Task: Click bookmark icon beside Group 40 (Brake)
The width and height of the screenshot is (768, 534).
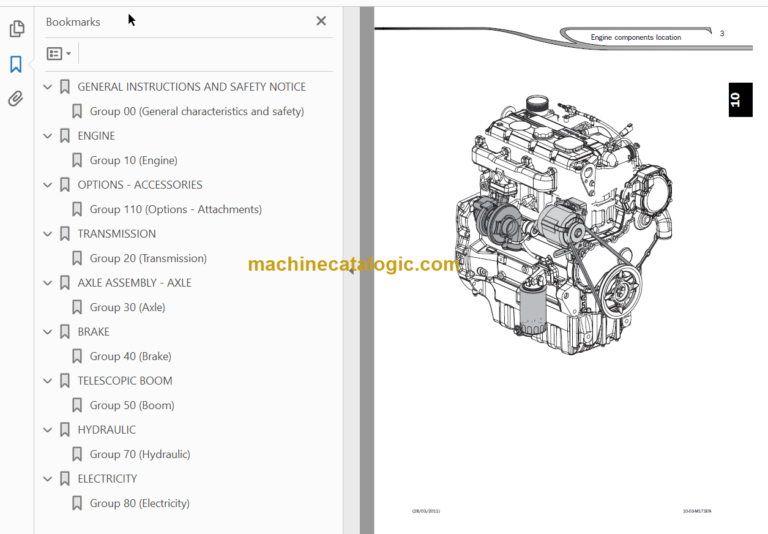Action: tap(77, 356)
